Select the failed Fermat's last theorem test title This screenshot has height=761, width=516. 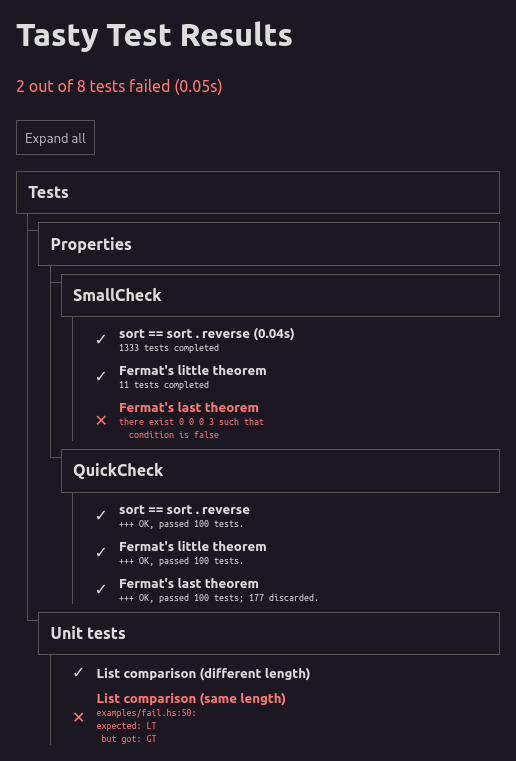(x=189, y=408)
